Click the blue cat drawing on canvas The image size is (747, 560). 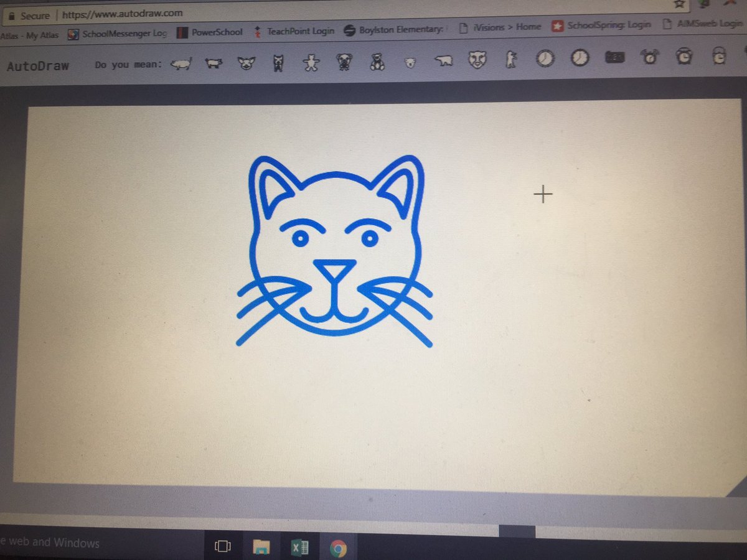[x=334, y=250]
